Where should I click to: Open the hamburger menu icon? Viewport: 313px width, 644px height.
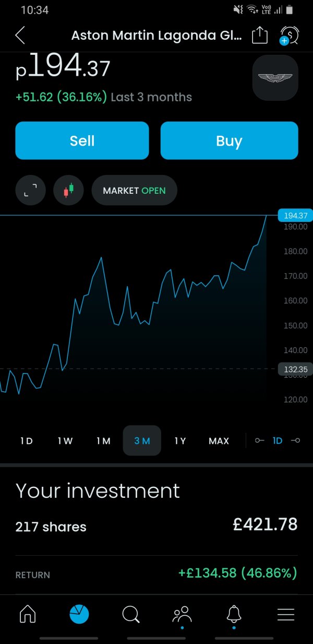click(286, 615)
